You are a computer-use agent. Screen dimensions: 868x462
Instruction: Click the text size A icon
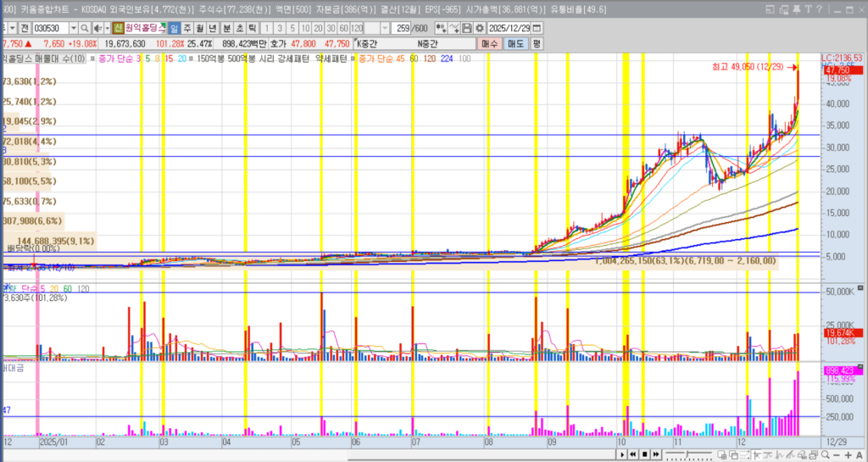click(860, 456)
